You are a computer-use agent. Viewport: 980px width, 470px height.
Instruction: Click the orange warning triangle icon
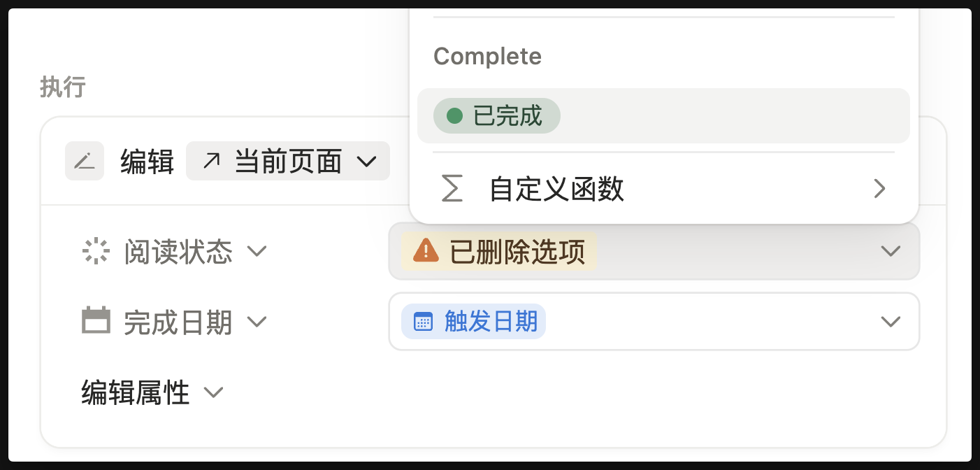(x=426, y=250)
